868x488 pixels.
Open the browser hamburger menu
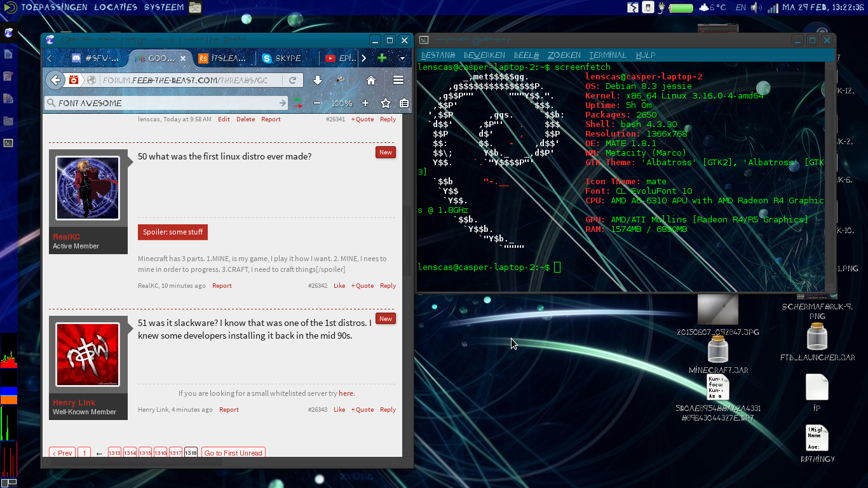[398, 80]
